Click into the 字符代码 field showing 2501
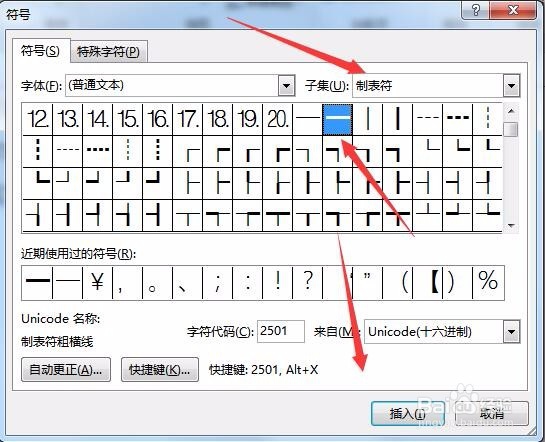Image resolution: width=545 pixels, height=442 pixels. coord(281,331)
